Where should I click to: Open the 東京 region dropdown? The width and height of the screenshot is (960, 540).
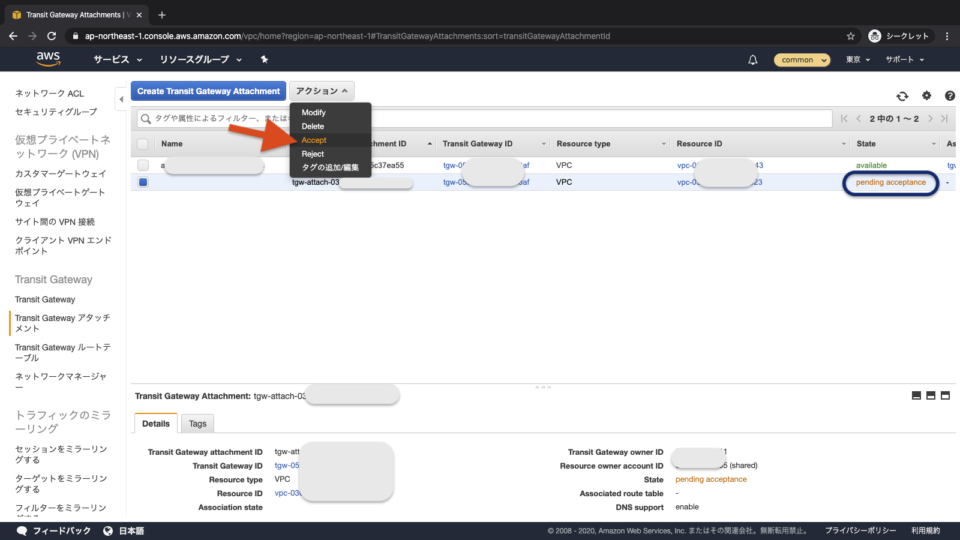coord(858,60)
